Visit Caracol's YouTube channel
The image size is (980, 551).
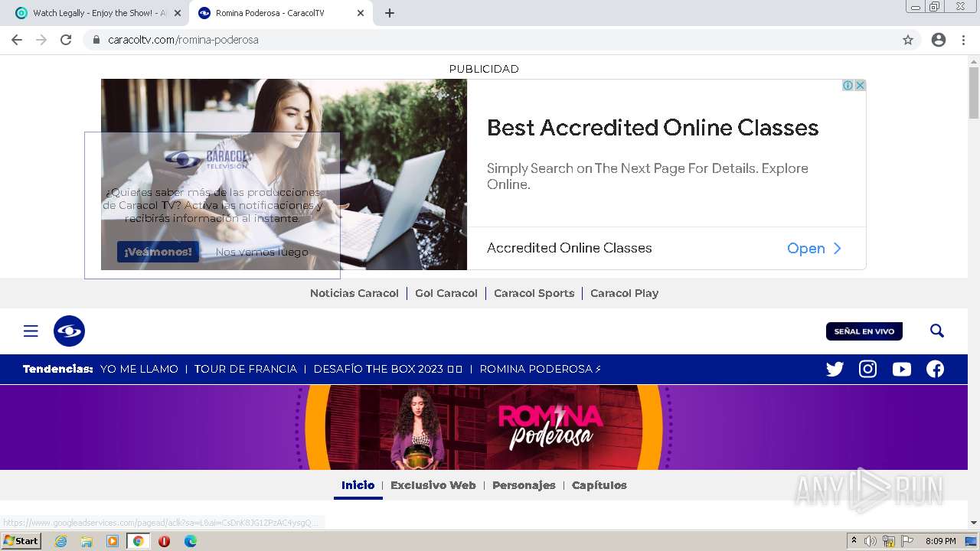click(x=901, y=369)
